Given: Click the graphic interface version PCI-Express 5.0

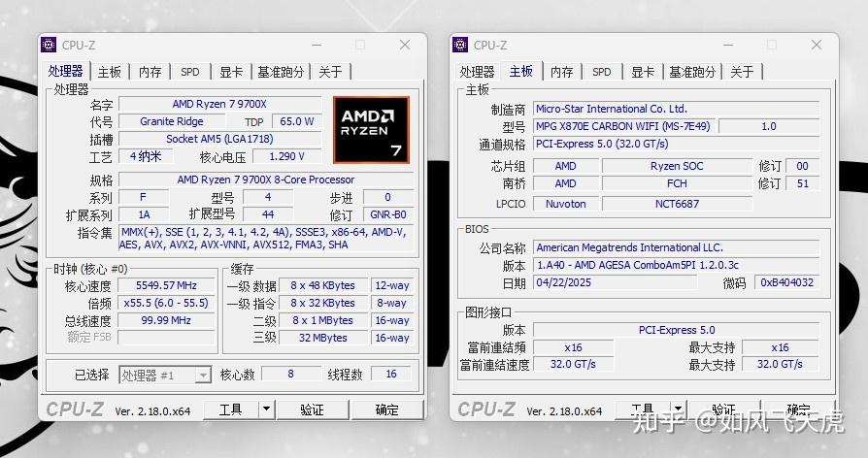Looking at the screenshot, I should 676,330.
